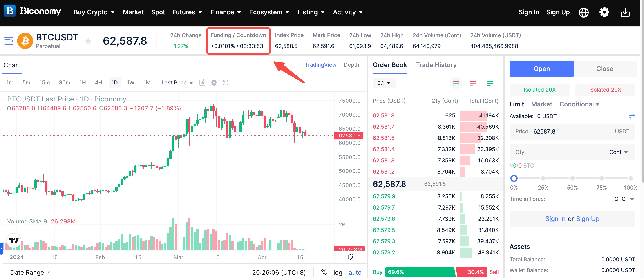Click the language globe icon
Image resolution: width=644 pixels, height=278 pixels.
(584, 12)
